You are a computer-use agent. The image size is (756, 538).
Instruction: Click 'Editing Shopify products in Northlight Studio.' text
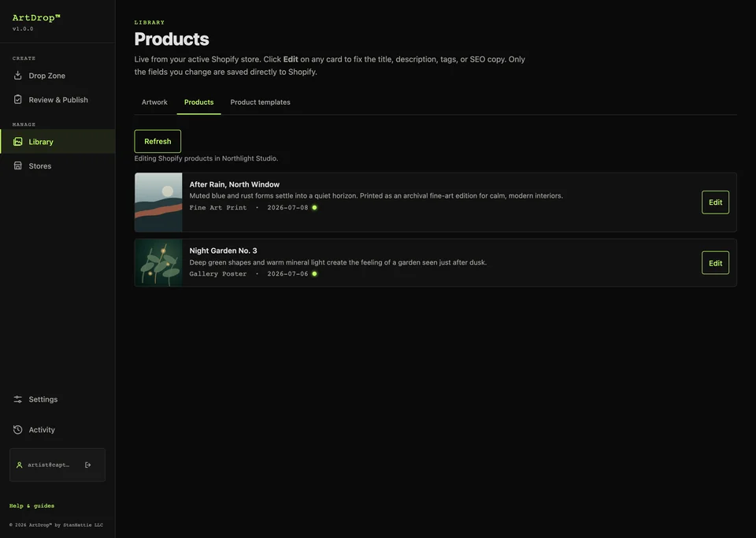(x=206, y=158)
